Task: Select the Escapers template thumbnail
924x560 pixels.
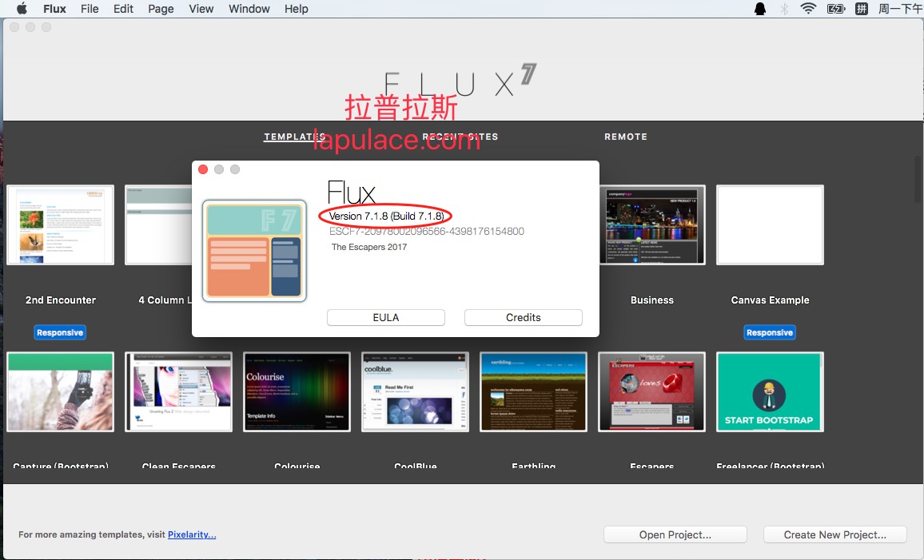Action: tap(651, 392)
